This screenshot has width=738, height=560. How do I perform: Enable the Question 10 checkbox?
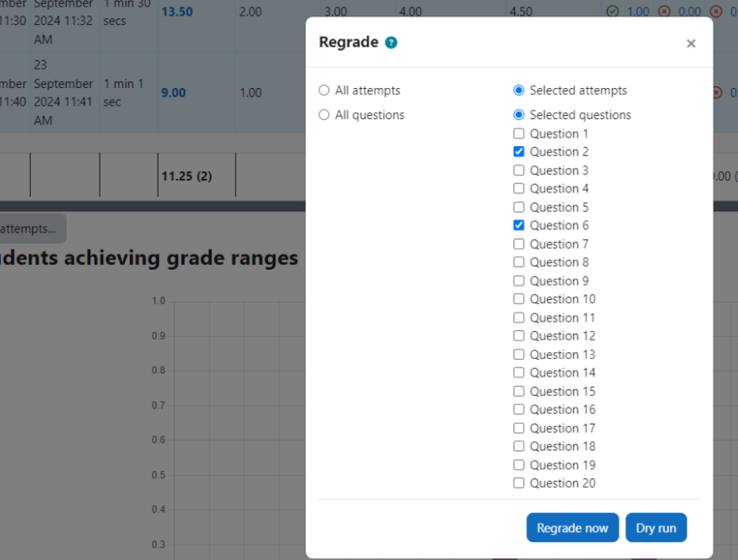pos(518,299)
